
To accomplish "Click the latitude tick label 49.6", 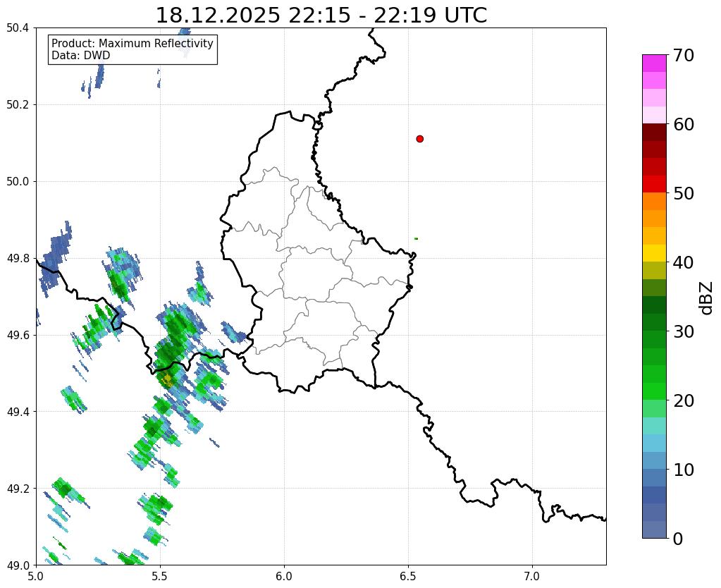I will [18, 335].
